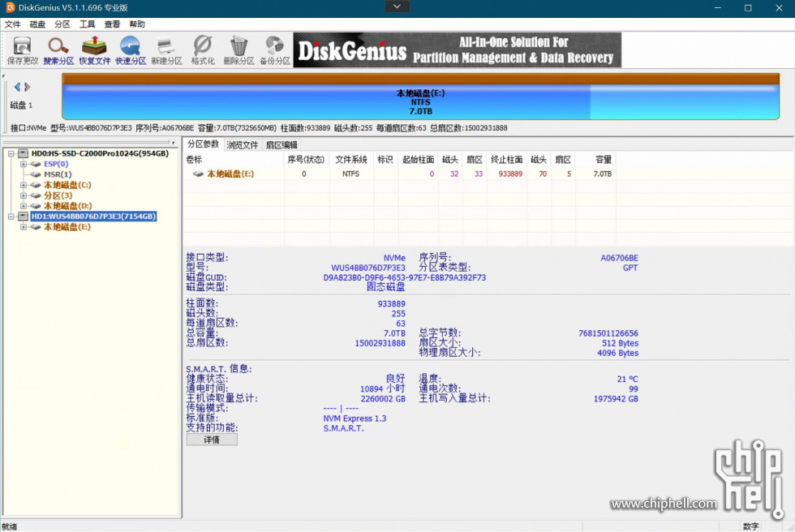
Task: Select HD0:HS-SSD-C2000Pro1024G(954GB) in disk tree
Action: (100, 153)
